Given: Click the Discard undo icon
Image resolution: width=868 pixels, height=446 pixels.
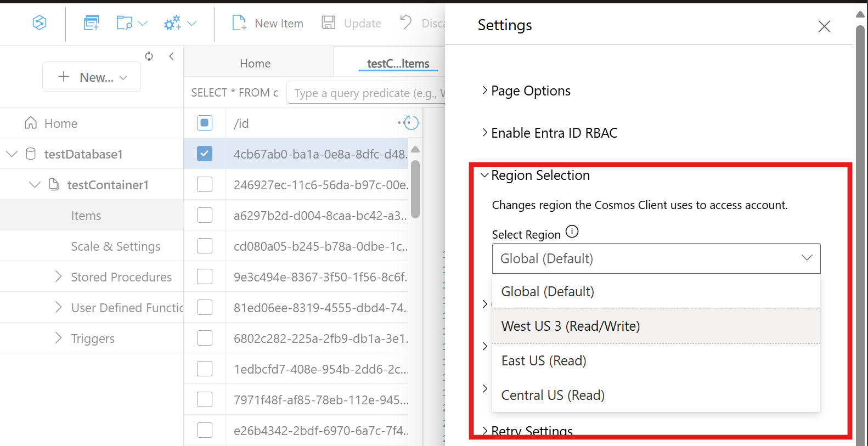Looking at the screenshot, I should (x=406, y=22).
